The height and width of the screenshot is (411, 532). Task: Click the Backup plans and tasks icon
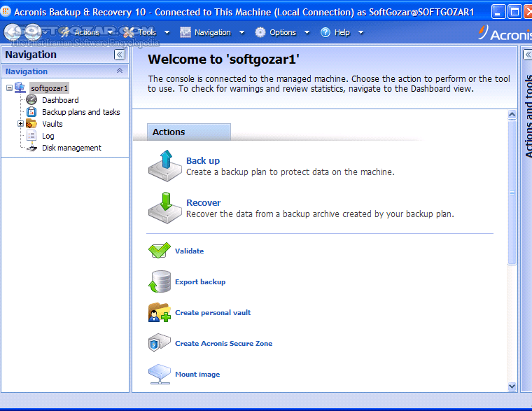tap(31, 111)
